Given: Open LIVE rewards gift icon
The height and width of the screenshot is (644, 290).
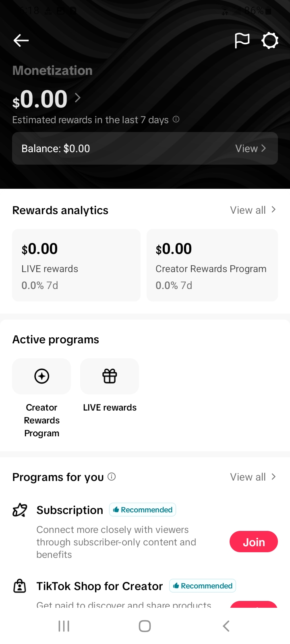Looking at the screenshot, I should (x=110, y=376).
